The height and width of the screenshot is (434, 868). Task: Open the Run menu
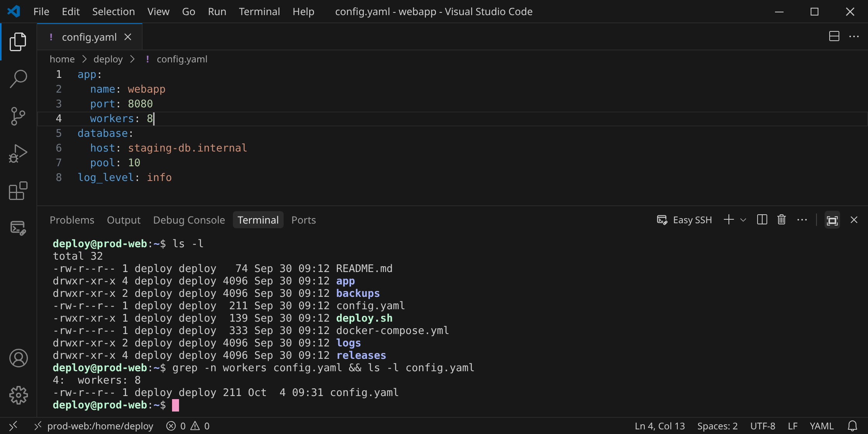point(217,12)
